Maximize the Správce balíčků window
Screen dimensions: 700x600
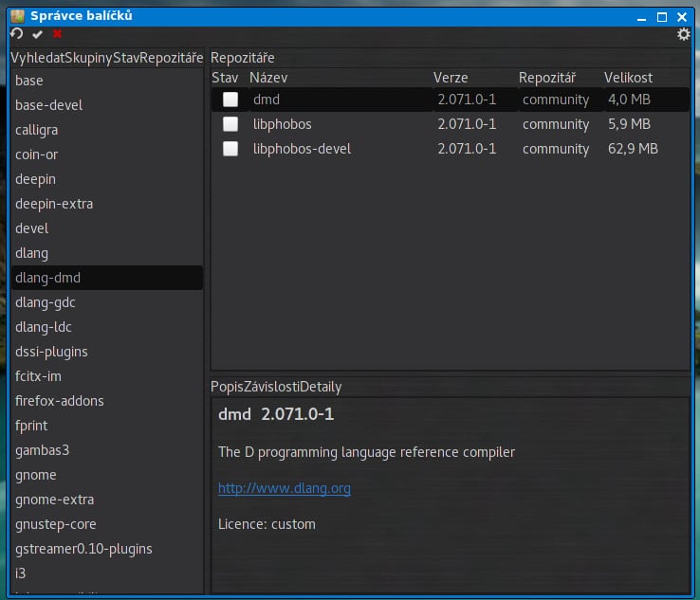click(x=662, y=15)
